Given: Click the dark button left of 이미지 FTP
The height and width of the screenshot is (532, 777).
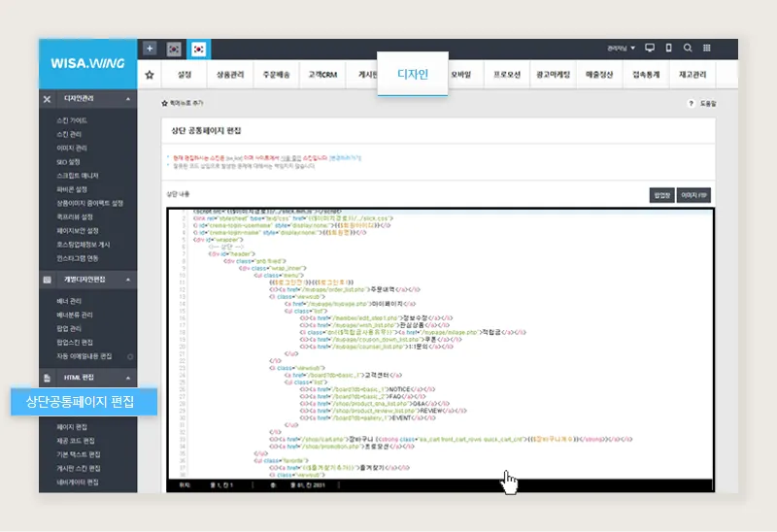Looking at the screenshot, I should point(661,195).
